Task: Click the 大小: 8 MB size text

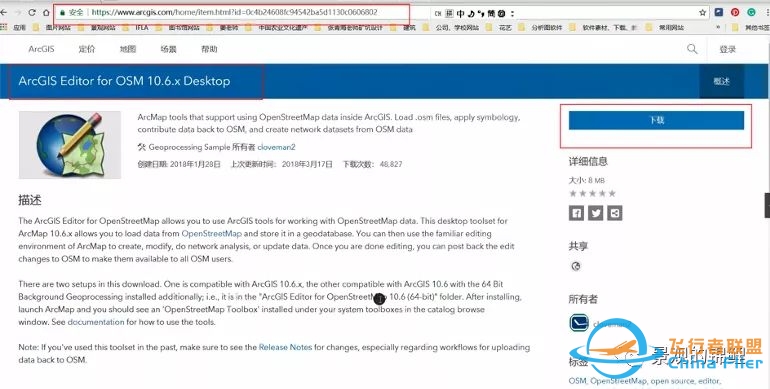Action: [x=586, y=180]
